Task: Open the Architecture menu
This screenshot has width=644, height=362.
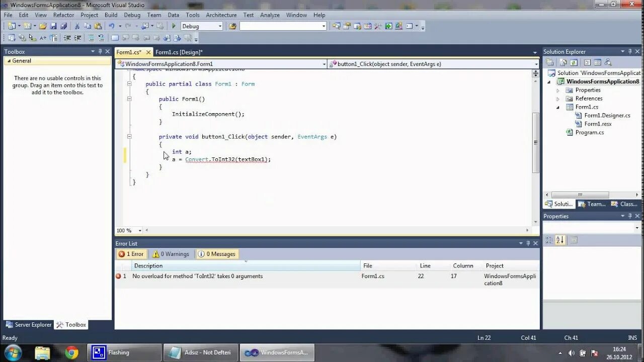Action: pos(221,15)
